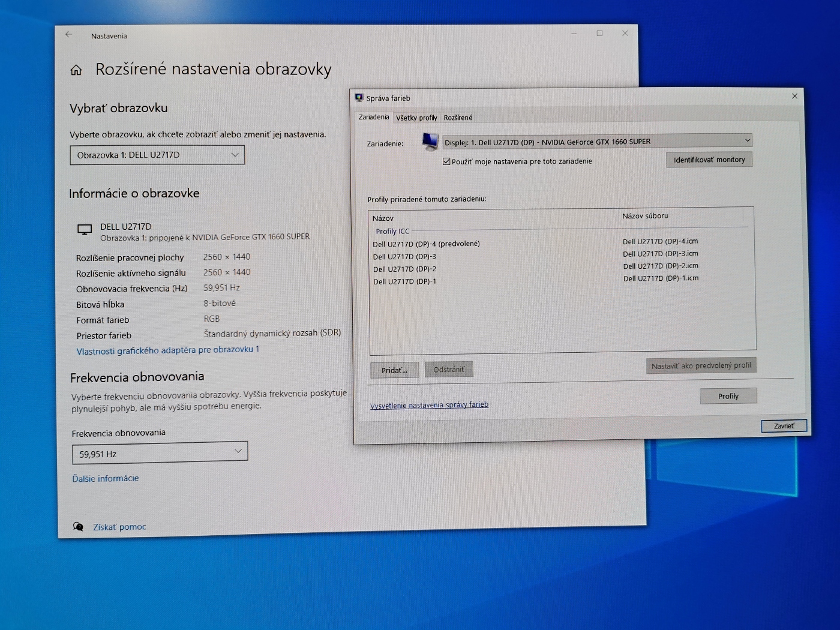Click file name 'Dell U2717D (DP)-2.icm'
This screenshot has width=840, height=630.
coord(661,266)
